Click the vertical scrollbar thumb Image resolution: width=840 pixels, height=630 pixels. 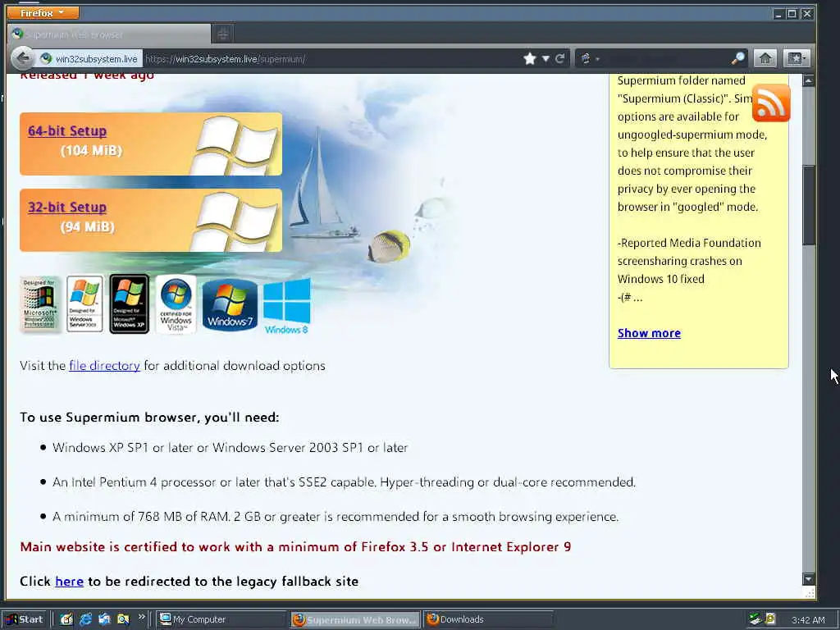click(808, 206)
